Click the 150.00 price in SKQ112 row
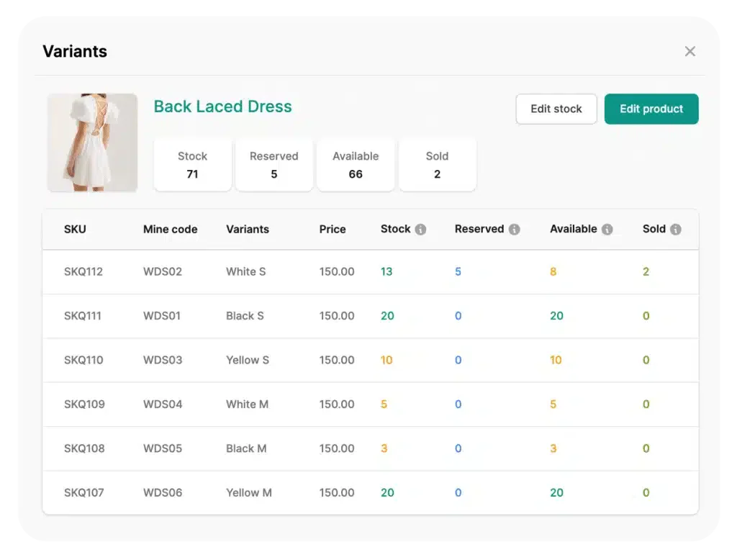 337,272
